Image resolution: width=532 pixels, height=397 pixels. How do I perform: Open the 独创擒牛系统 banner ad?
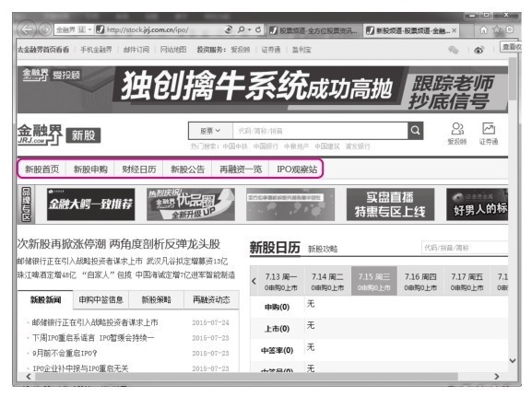click(x=263, y=89)
